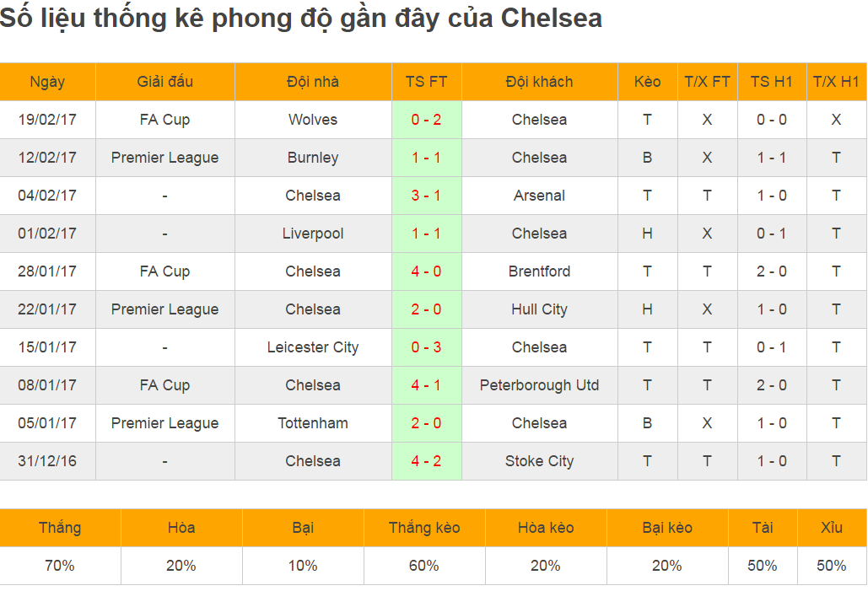Click the 0 - 2 score for Wolves match
This screenshot has width=868, height=591.
pyautogui.click(x=426, y=120)
